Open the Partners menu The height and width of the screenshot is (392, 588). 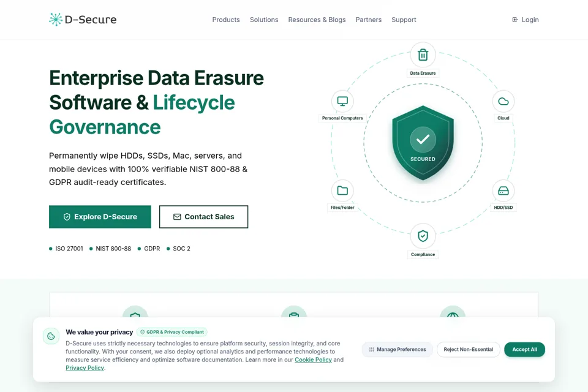click(x=368, y=20)
